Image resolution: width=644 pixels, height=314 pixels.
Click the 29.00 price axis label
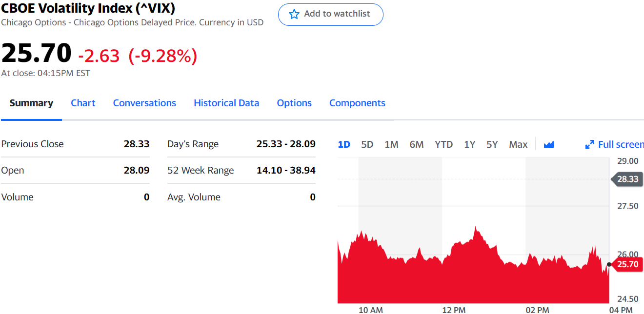tap(627, 161)
